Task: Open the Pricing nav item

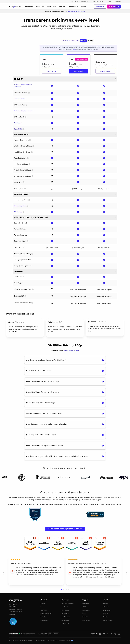Action: point(83,7)
